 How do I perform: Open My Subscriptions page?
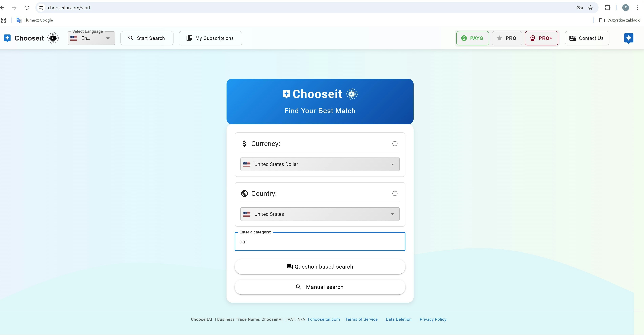[x=210, y=38]
